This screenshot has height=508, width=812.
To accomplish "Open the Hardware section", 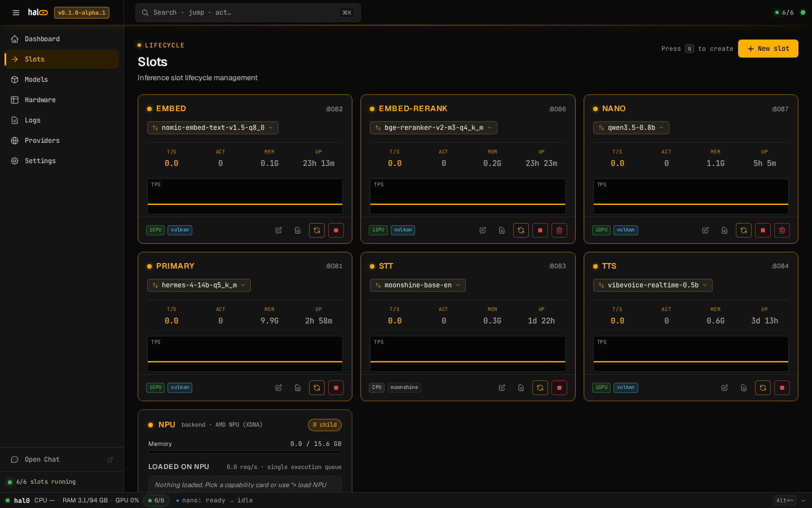I will pyautogui.click(x=62, y=100).
